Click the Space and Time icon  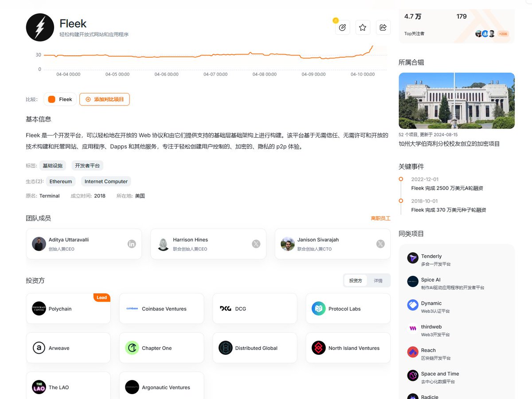point(413,376)
